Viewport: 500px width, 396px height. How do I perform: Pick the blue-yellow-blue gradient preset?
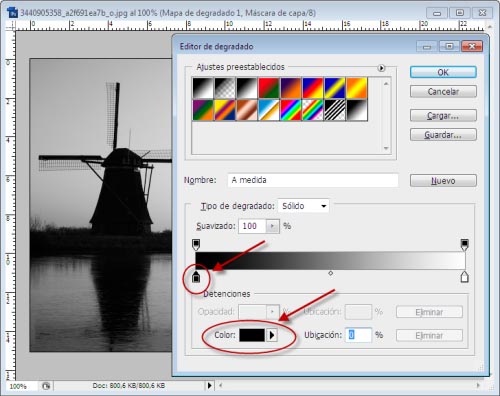pyautogui.click(x=335, y=88)
